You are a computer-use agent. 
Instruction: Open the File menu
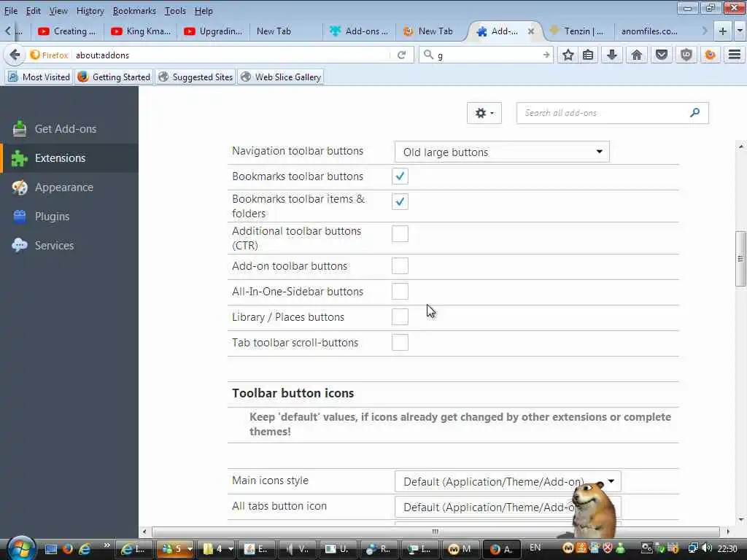tap(10, 10)
